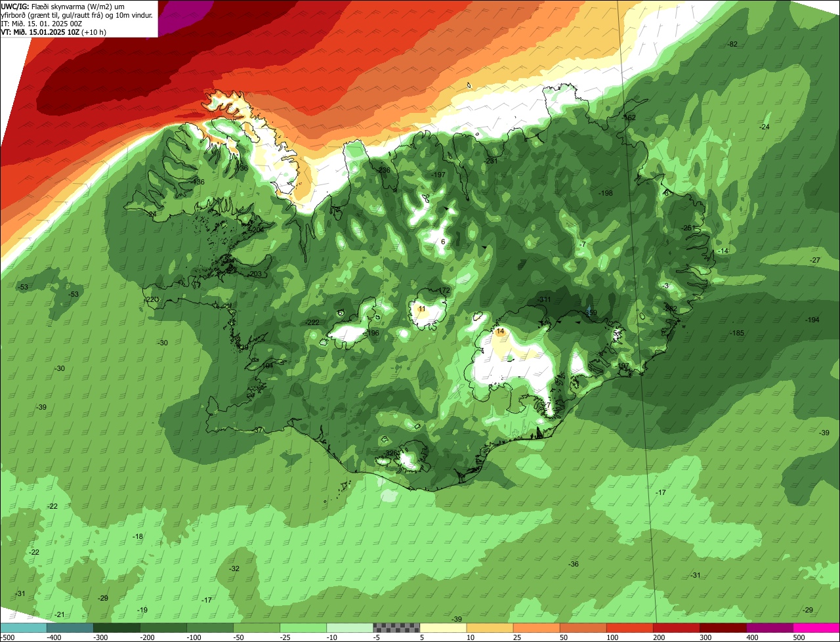Select the 200 to 300 red legend swatch
This screenshot has width=840, height=642.
(676, 628)
